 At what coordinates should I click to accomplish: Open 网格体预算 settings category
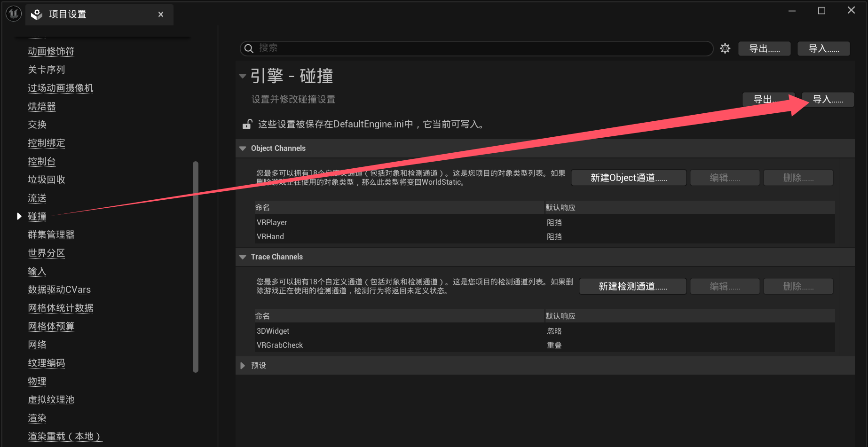tap(51, 326)
